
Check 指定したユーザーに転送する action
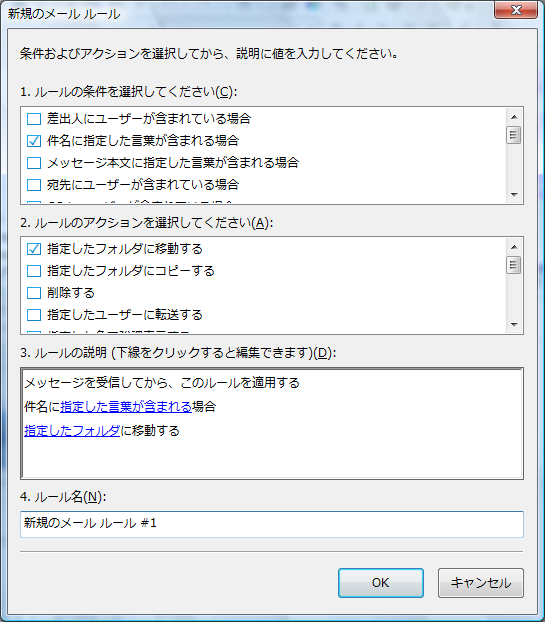(x=34, y=315)
